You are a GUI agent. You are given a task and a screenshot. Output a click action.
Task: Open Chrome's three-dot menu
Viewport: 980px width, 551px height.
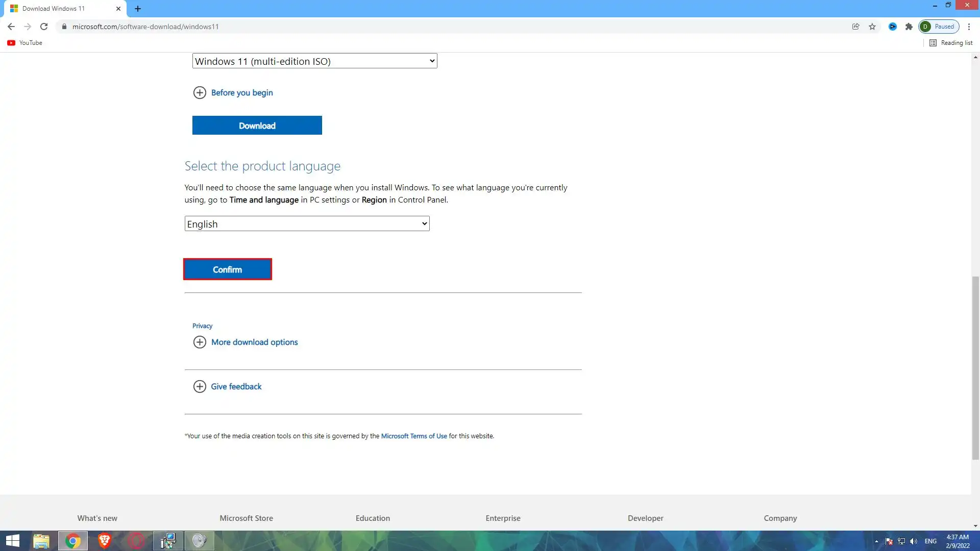pos(969,27)
